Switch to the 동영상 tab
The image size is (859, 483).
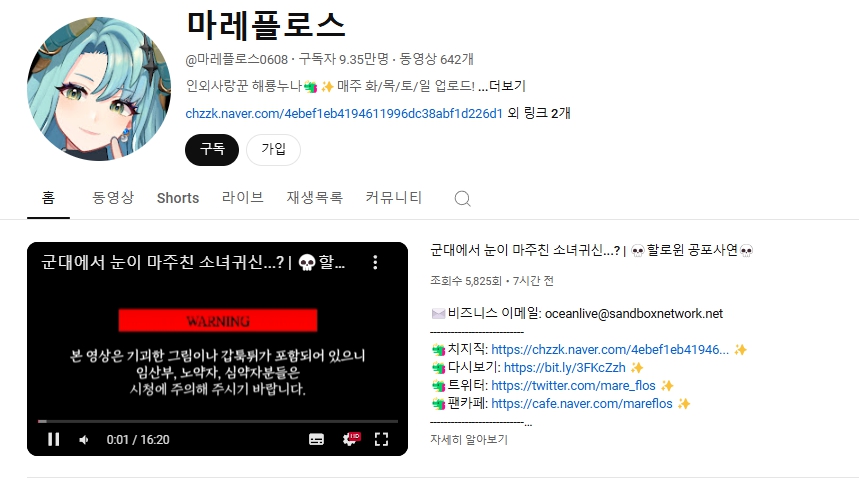pos(113,198)
